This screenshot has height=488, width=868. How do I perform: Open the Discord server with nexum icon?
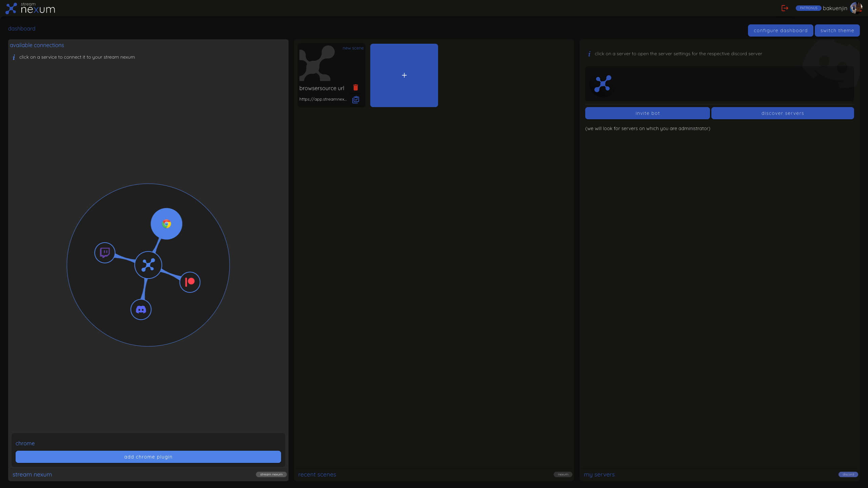[x=603, y=84]
